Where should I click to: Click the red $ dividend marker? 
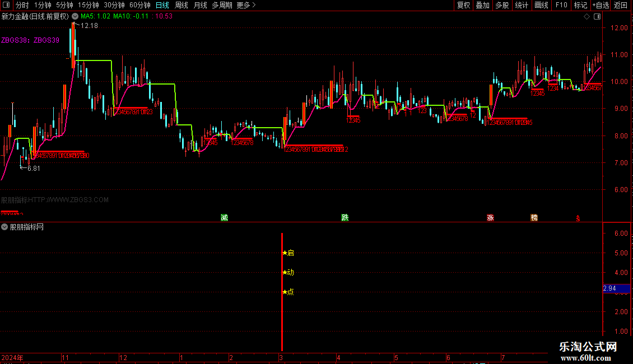(578, 218)
